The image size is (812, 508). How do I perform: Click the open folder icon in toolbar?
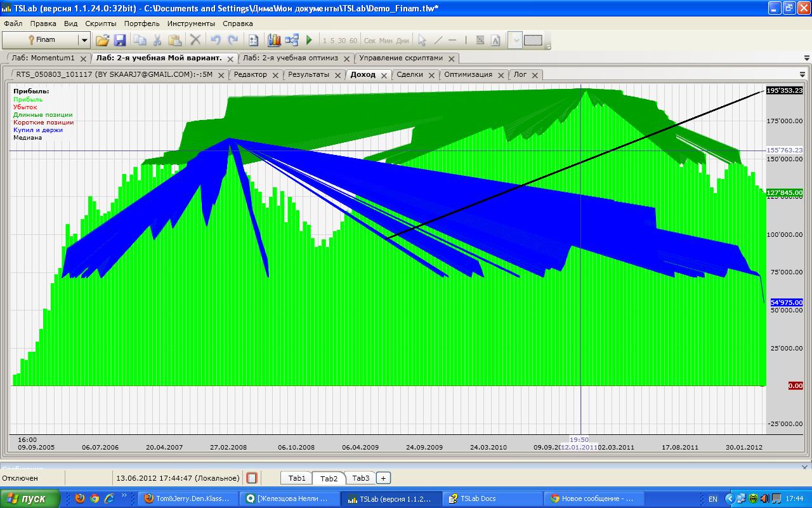[x=102, y=40]
